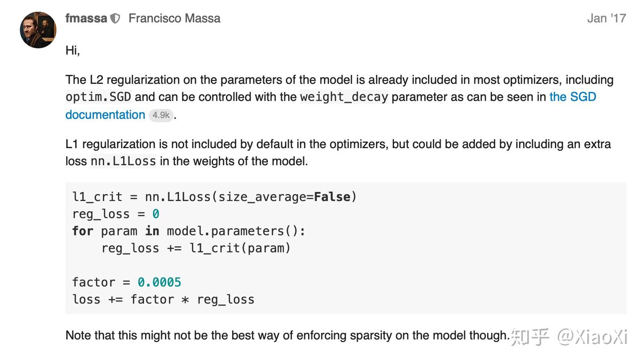This screenshot has width=644, height=363.
Task: Click the teal 0 after reg_loss
Action: tap(156, 214)
